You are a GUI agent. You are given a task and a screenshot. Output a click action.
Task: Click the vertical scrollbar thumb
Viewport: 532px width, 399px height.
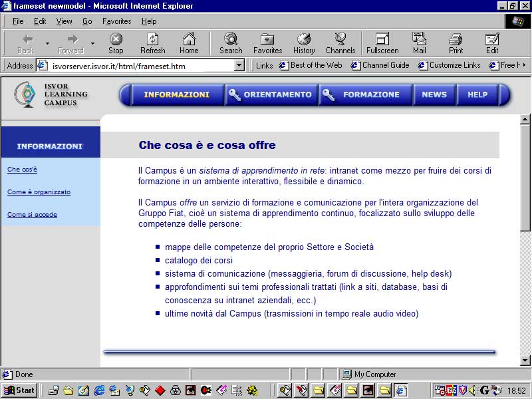(525, 178)
